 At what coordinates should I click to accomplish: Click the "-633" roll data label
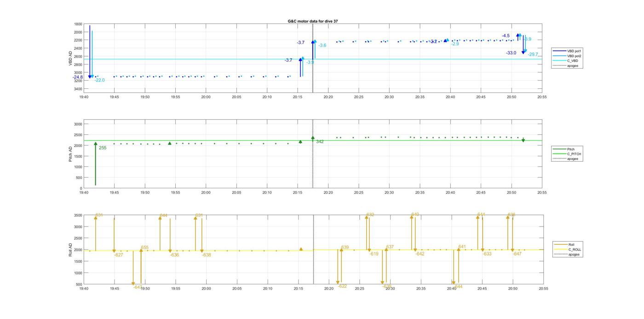click(x=487, y=254)
